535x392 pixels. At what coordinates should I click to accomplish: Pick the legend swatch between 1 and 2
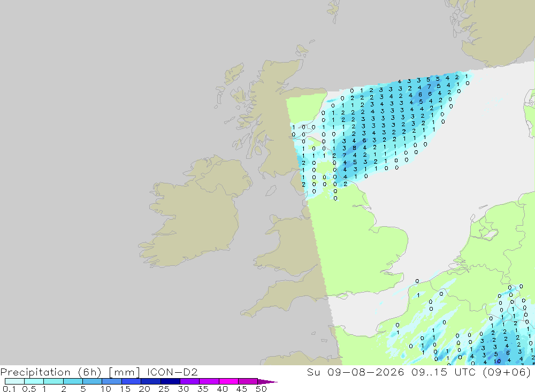(53, 381)
